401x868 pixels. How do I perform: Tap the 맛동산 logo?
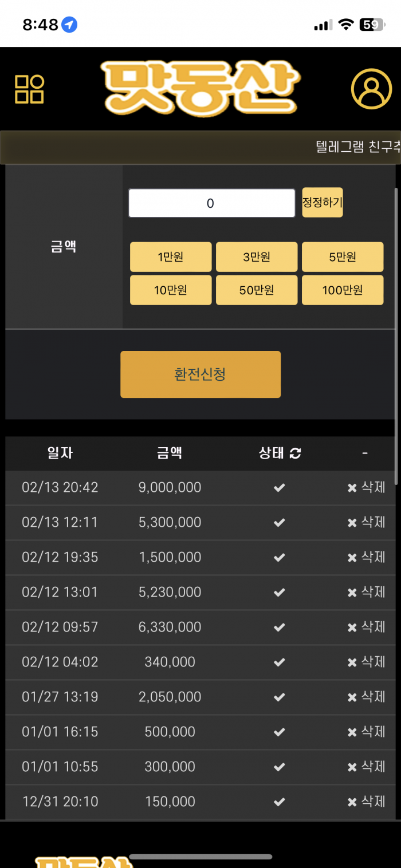(x=200, y=88)
